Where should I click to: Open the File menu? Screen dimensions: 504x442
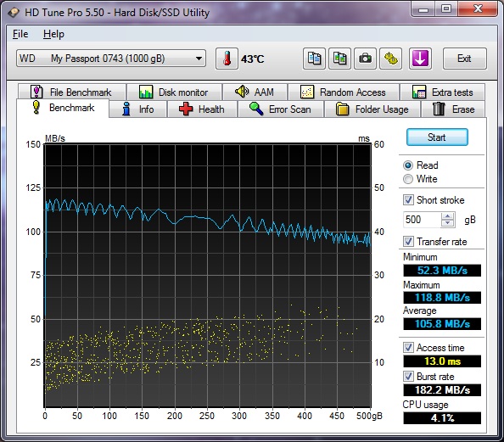coord(20,34)
